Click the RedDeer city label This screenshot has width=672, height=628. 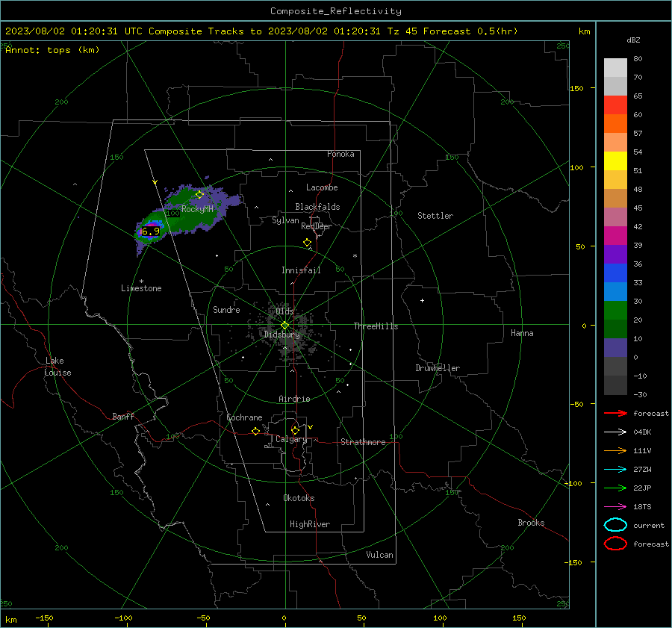317,226
